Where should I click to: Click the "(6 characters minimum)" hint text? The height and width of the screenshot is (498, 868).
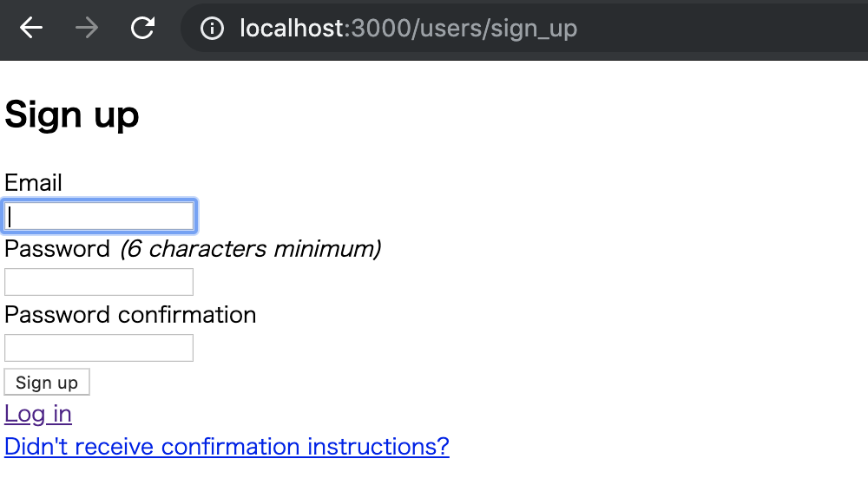pos(250,249)
